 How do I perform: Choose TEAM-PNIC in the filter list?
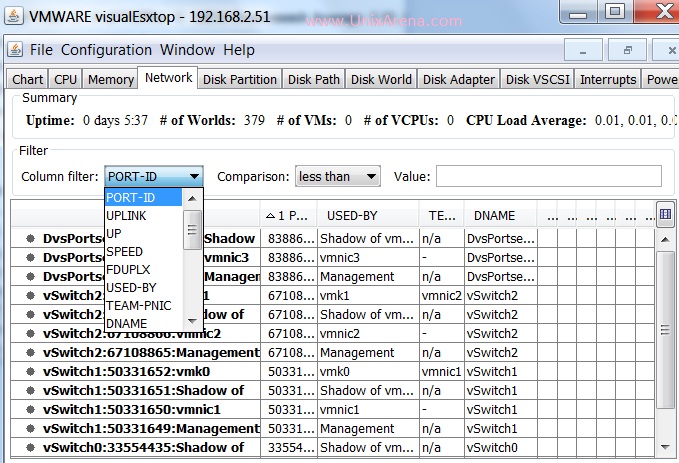pos(143,306)
